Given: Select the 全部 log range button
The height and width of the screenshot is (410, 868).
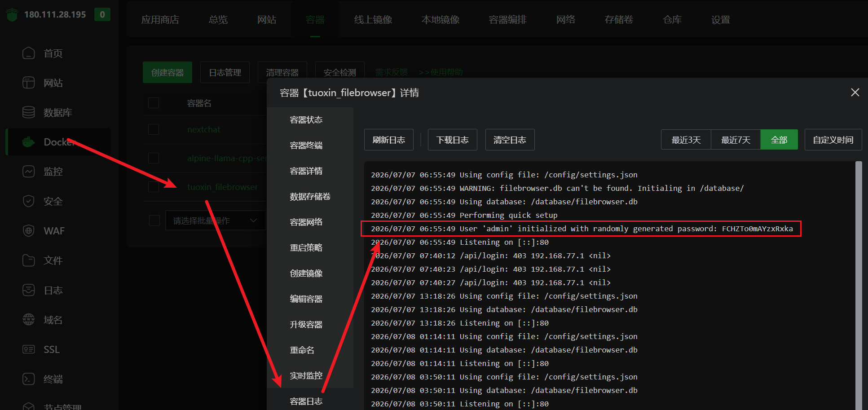Looking at the screenshot, I should point(779,140).
